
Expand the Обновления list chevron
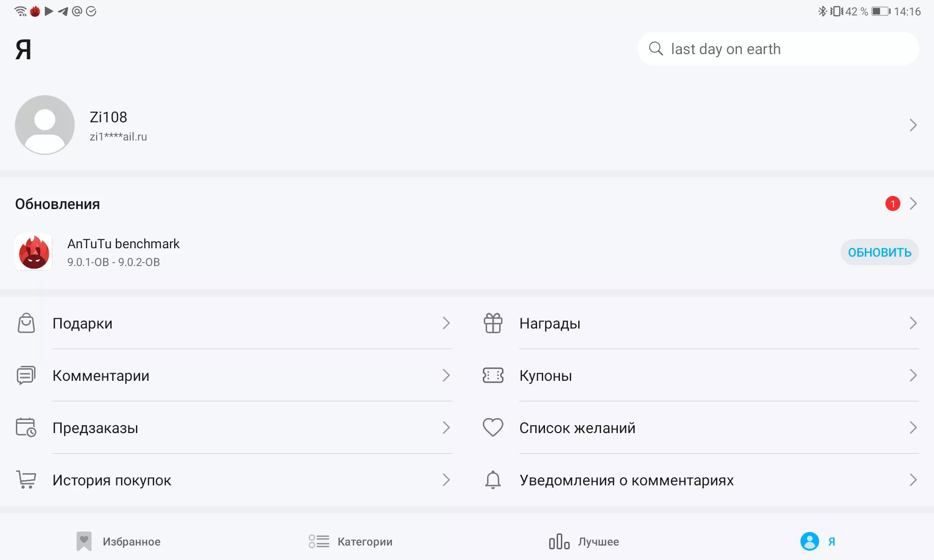[913, 203]
